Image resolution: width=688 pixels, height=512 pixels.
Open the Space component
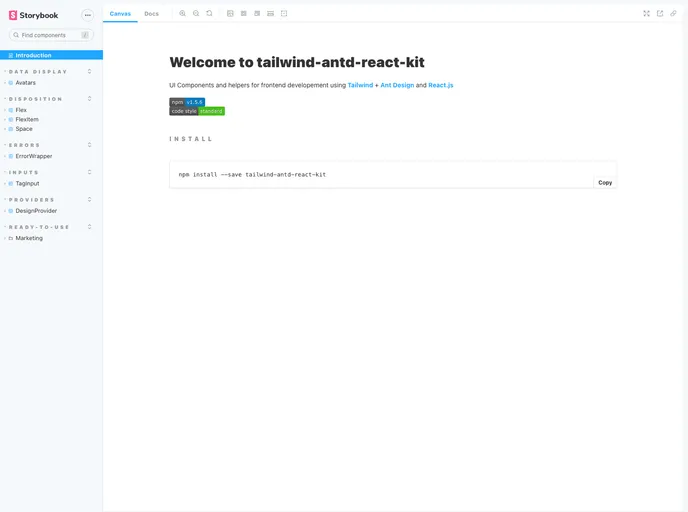pyautogui.click(x=24, y=129)
